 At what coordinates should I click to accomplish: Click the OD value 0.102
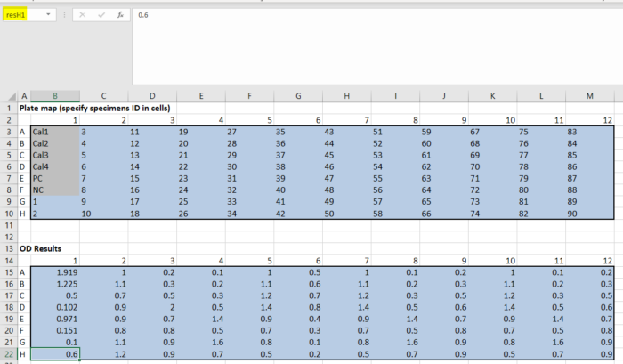pos(55,307)
